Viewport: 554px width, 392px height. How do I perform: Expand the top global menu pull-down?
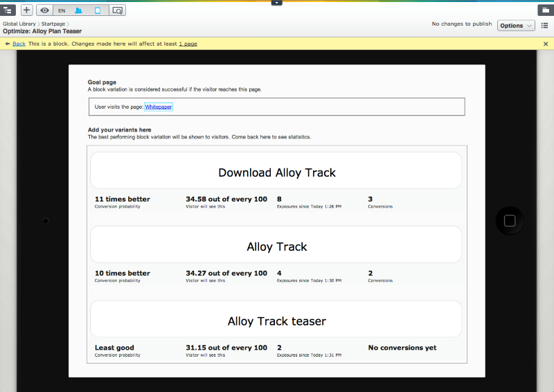(x=277, y=3)
